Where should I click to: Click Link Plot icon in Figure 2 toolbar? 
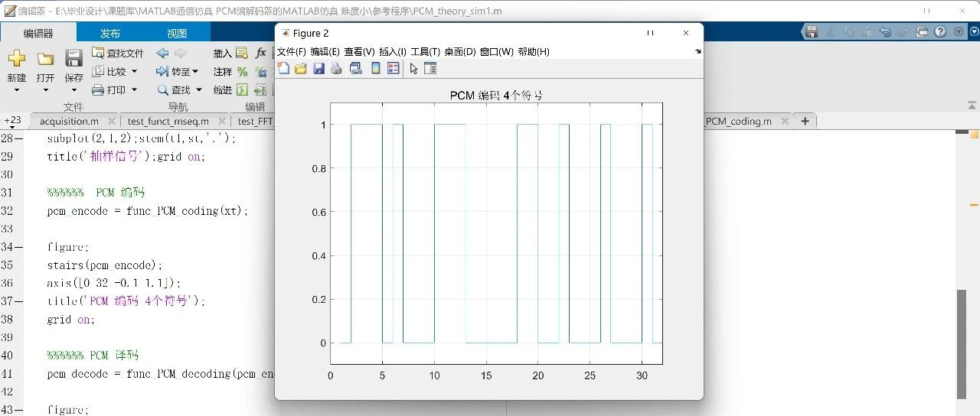coord(356,68)
